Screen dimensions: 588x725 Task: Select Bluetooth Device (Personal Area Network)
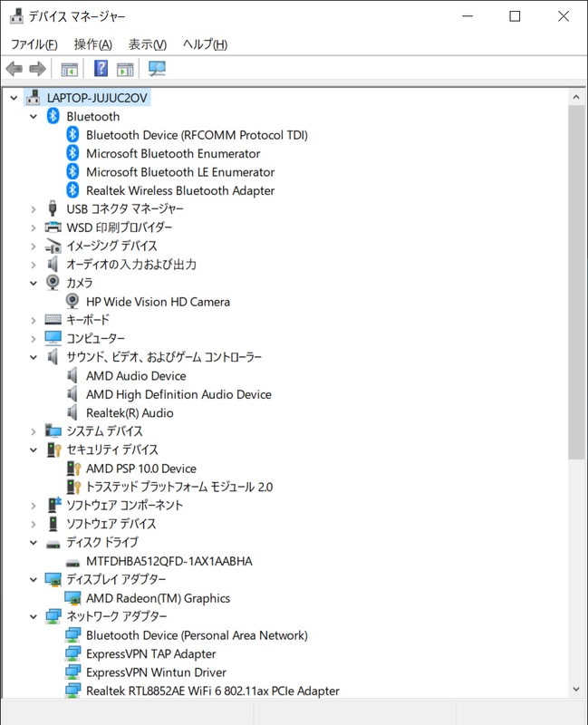(197, 635)
